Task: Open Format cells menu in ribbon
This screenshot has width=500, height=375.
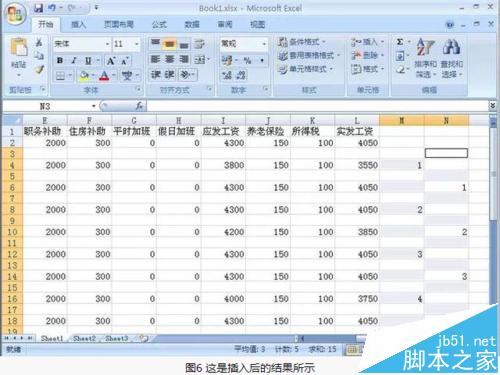Action: (367, 69)
